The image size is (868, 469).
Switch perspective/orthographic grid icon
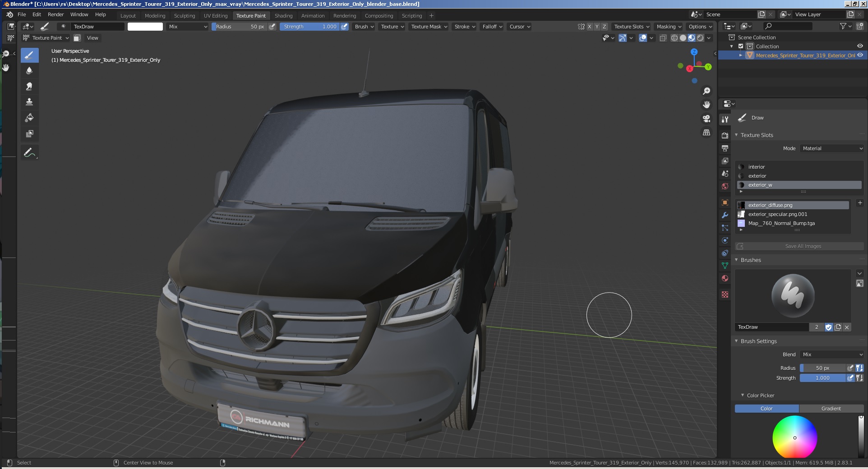pos(706,133)
